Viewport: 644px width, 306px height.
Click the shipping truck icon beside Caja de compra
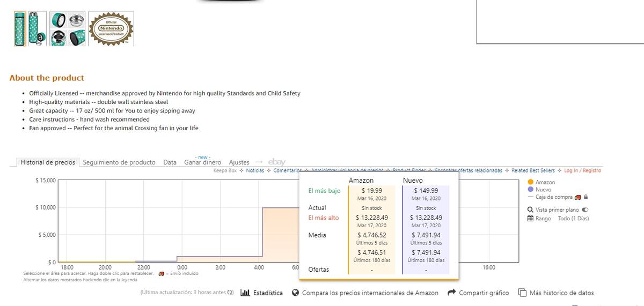[577, 197]
